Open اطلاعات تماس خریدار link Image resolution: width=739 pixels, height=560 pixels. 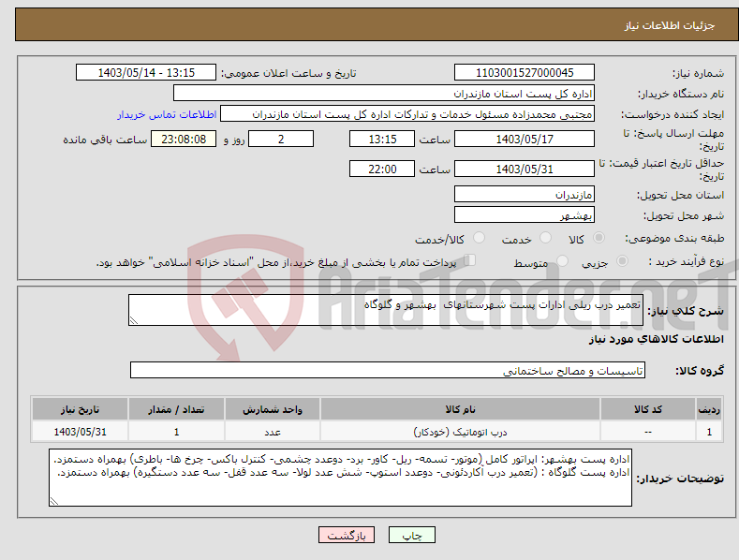[x=167, y=114]
